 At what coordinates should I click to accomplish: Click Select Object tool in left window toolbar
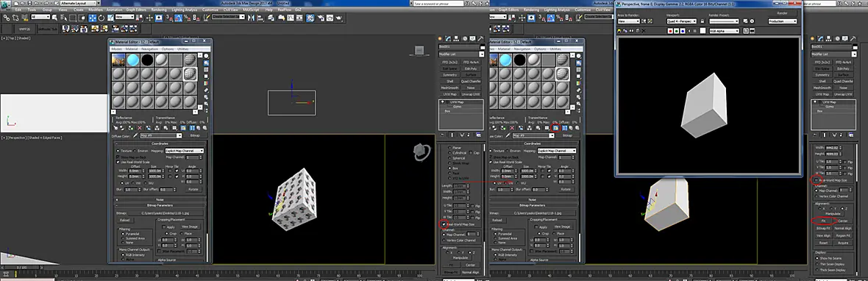coord(55,18)
